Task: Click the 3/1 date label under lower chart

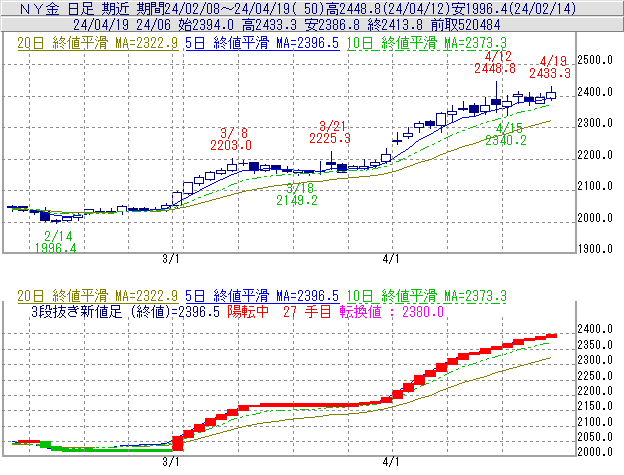Action: [170, 462]
